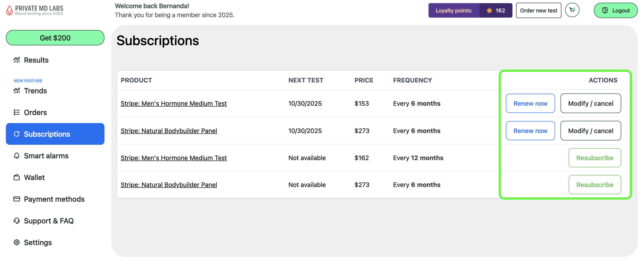Go to Payment methods page
Screen dimensions: 644x266
[54, 199]
